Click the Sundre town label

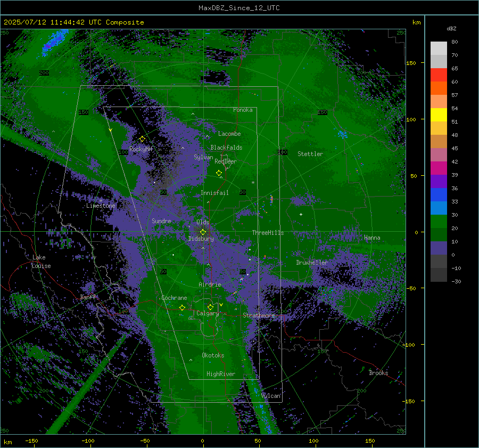[161, 221]
